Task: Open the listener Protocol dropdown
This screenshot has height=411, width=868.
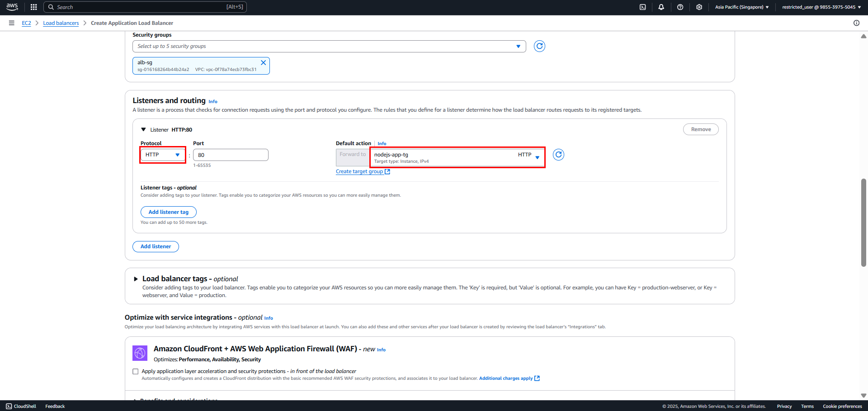Action: pyautogui.click(x=163, y=155)
